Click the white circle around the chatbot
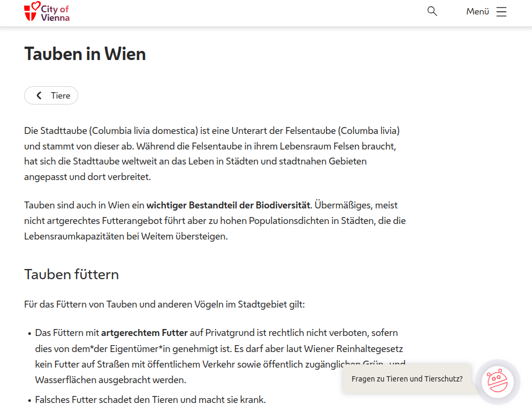Screen dimensions: 532x411 click(x=497, y=381)
